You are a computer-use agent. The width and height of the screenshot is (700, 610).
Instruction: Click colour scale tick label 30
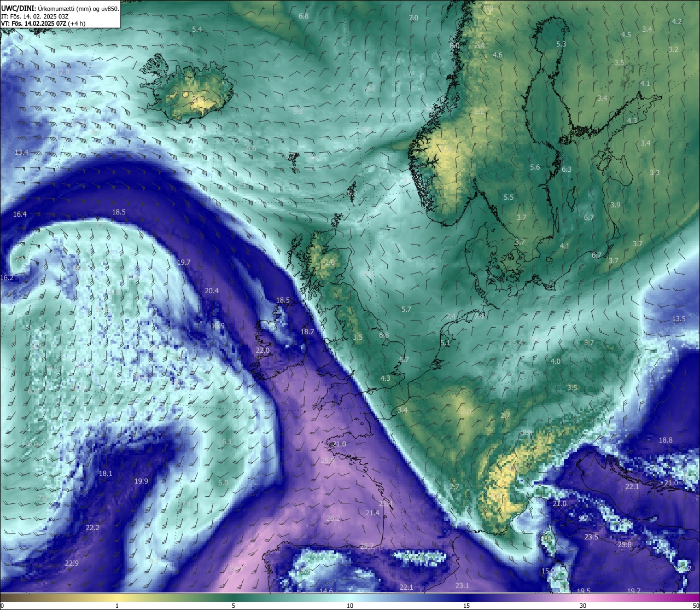click(x=583, y=606)
